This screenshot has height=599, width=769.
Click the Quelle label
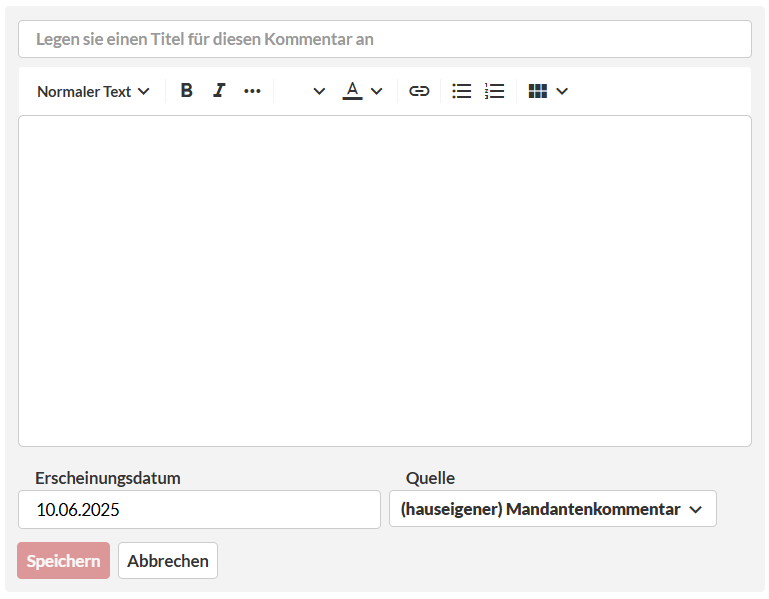pyautogui.click(x=430, y=478)
